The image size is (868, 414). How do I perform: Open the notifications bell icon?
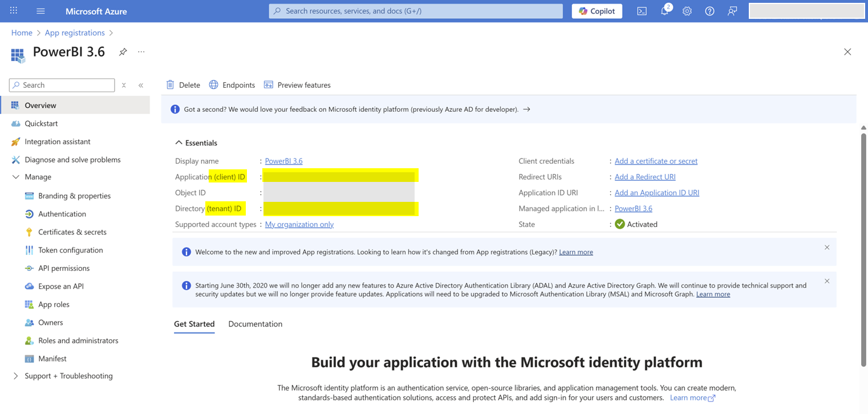pos(664,11)
